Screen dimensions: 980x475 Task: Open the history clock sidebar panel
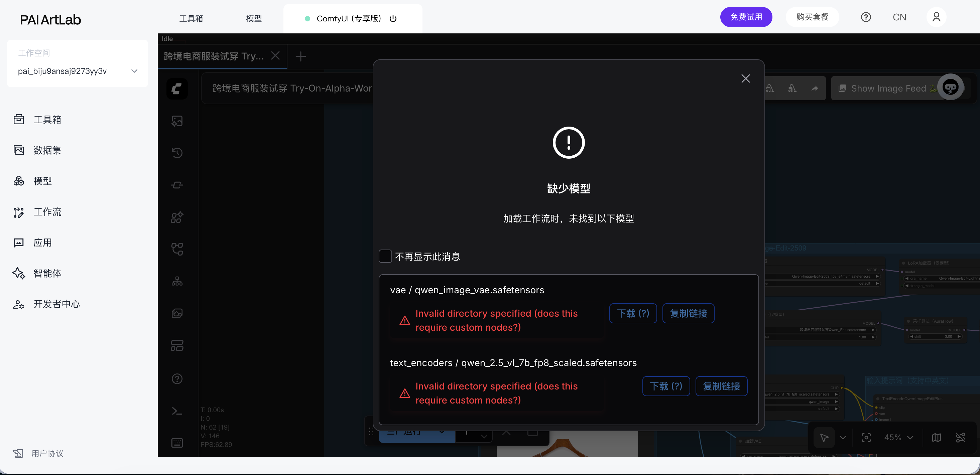pos(177,153)
